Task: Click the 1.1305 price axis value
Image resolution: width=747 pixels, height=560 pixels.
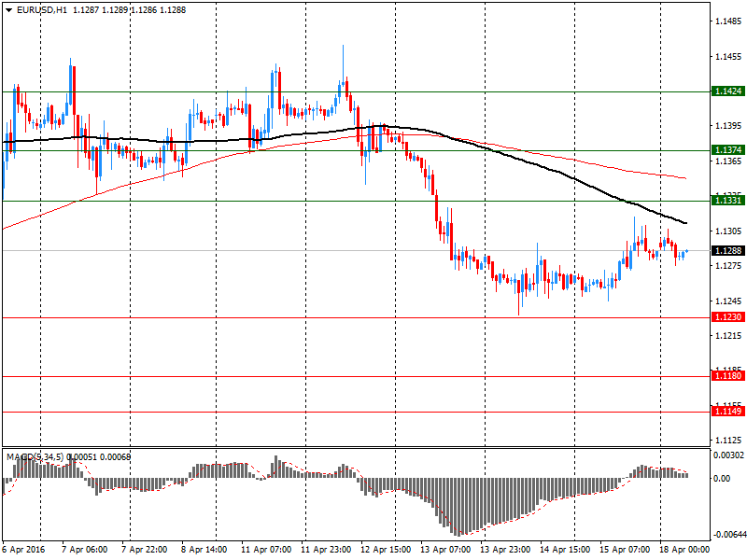Action: point(728,231)
